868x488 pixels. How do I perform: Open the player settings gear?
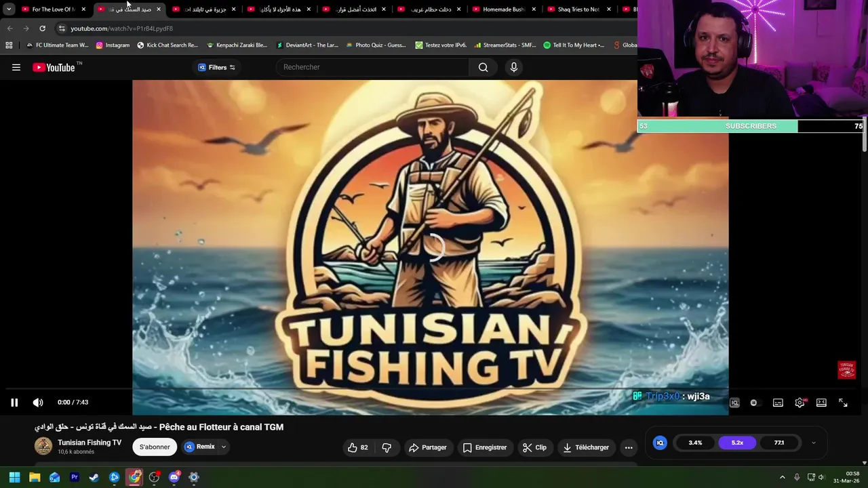800,403
